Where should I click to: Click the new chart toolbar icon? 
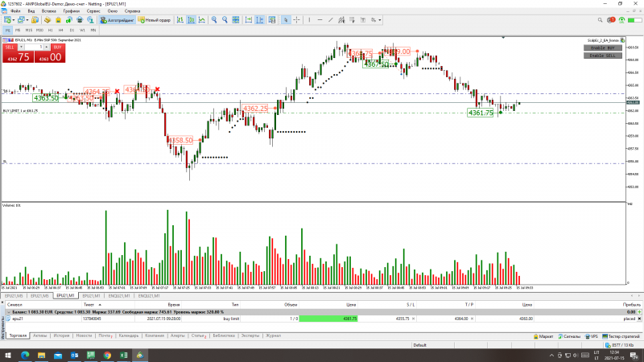tap(7, 19)
